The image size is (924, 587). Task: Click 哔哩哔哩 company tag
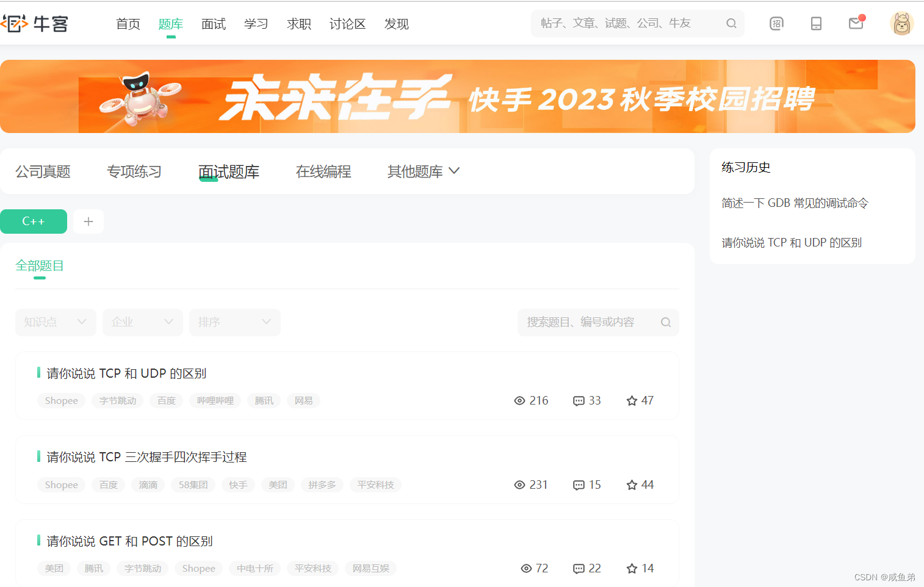(215, 401)
